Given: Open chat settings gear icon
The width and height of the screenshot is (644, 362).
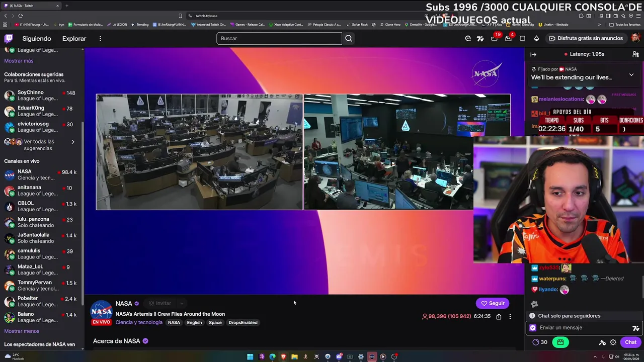Looking at the screenshot, I should pyautogui.click(x=613, y=342).
